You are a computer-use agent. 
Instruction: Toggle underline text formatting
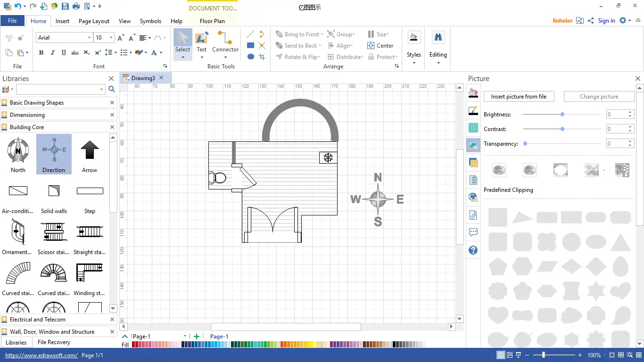tap(64, 52)
